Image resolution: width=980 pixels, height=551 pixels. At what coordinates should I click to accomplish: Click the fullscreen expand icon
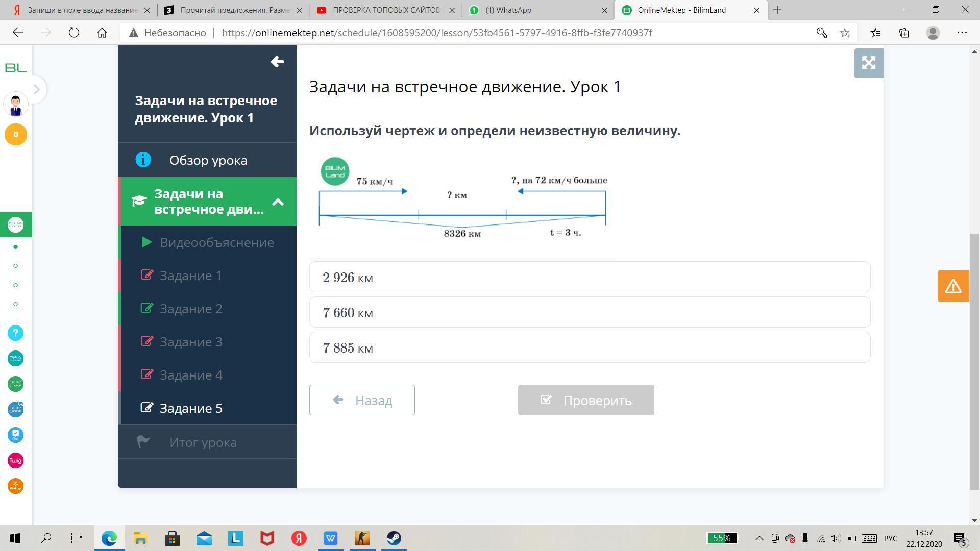point(868,63)
